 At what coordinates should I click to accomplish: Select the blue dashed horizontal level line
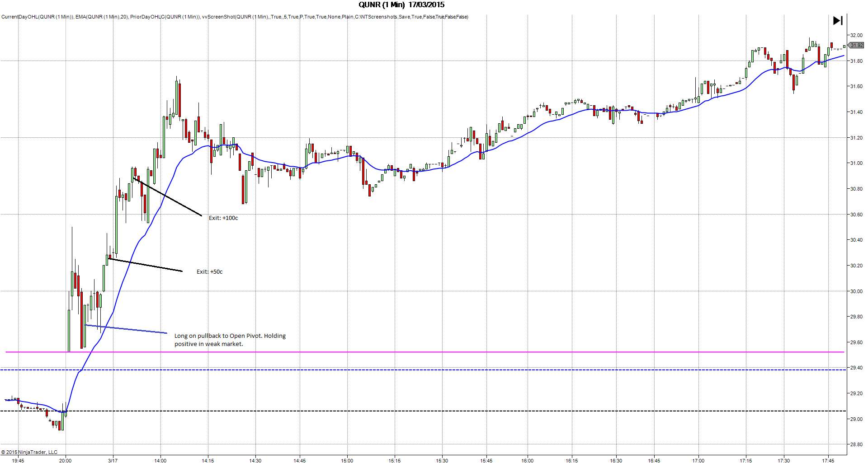tap(423, 370)
